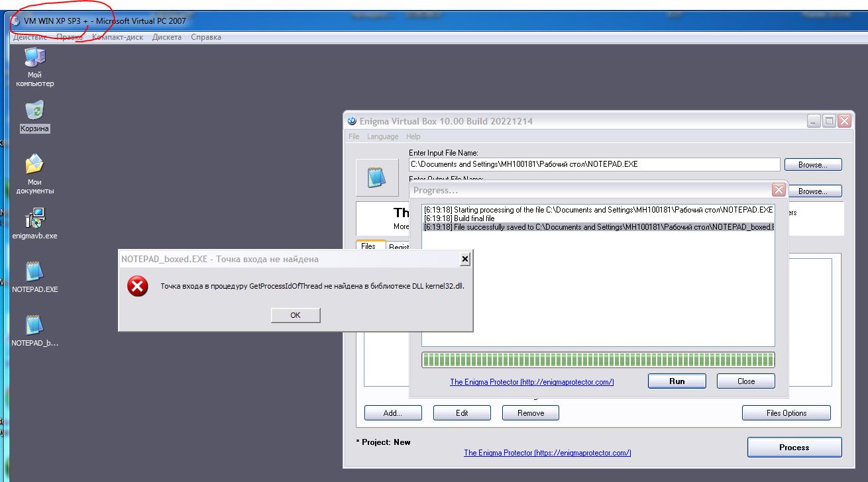Browse for the output file name
The image size is (868, 482).
[813, 191]
